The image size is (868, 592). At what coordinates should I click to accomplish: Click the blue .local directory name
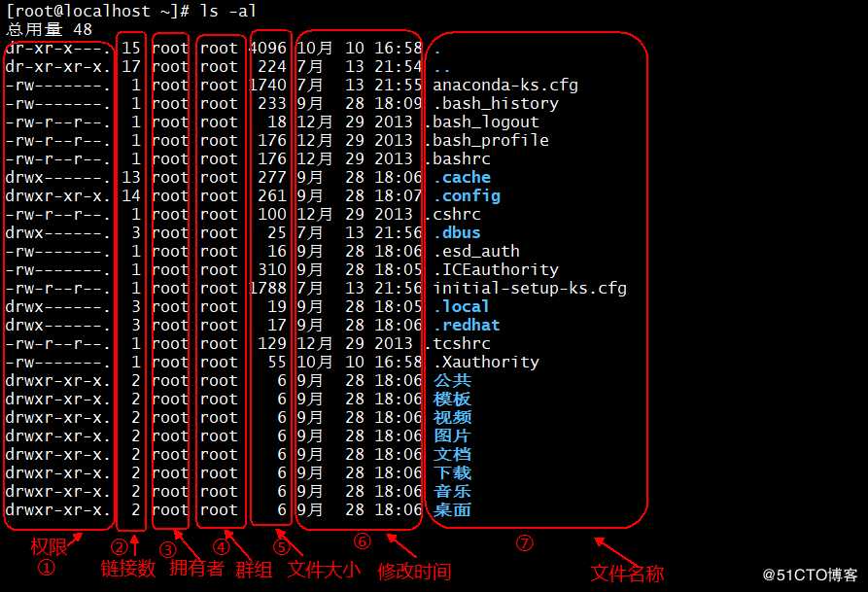tap(461, 307)
